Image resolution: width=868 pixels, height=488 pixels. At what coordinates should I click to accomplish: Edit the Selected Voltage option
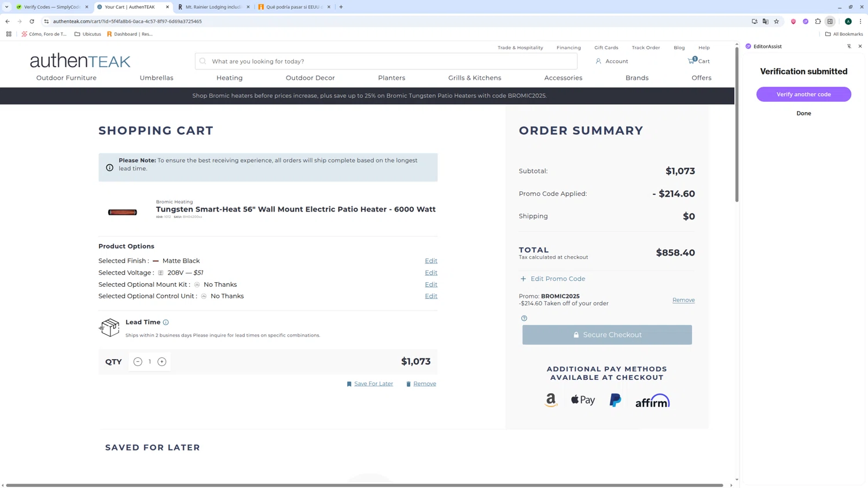(431, 273)
